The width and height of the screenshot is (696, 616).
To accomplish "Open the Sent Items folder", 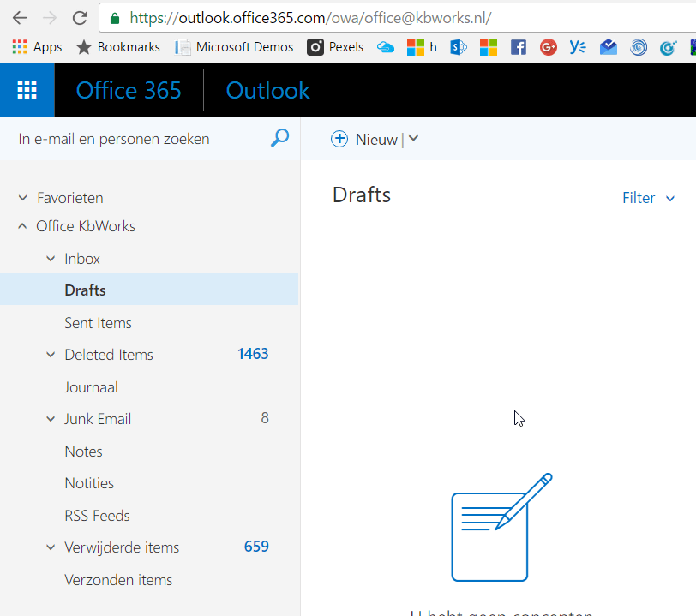I will click(x=98, y=323).
